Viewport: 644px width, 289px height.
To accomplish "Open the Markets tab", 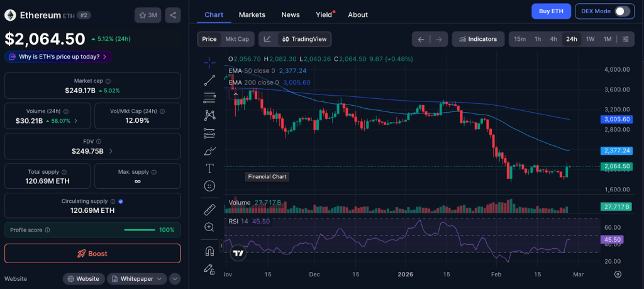I will (x=252, y=14).
